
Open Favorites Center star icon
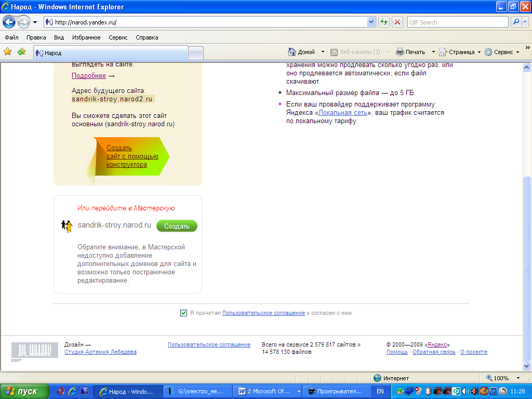pos(7,52)
